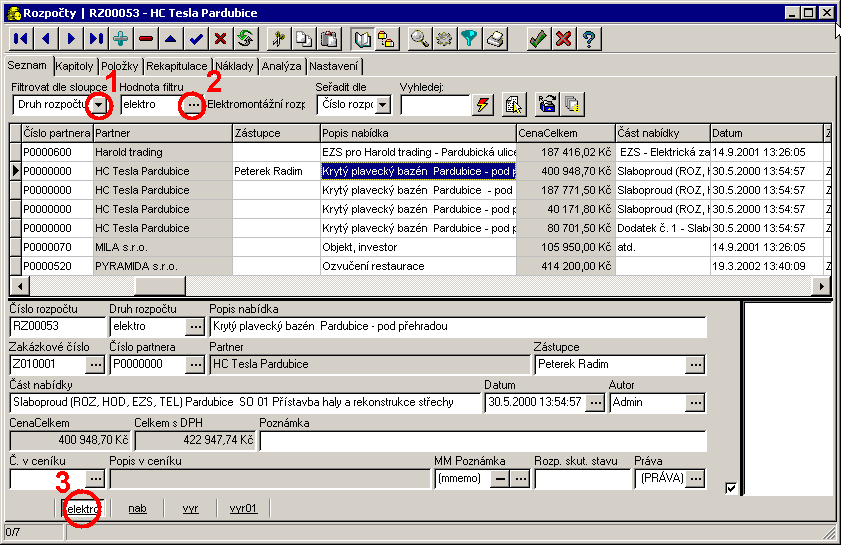
Task: Click the lightning bolt icon beside Vyhledej
Action: click(484, 104)
